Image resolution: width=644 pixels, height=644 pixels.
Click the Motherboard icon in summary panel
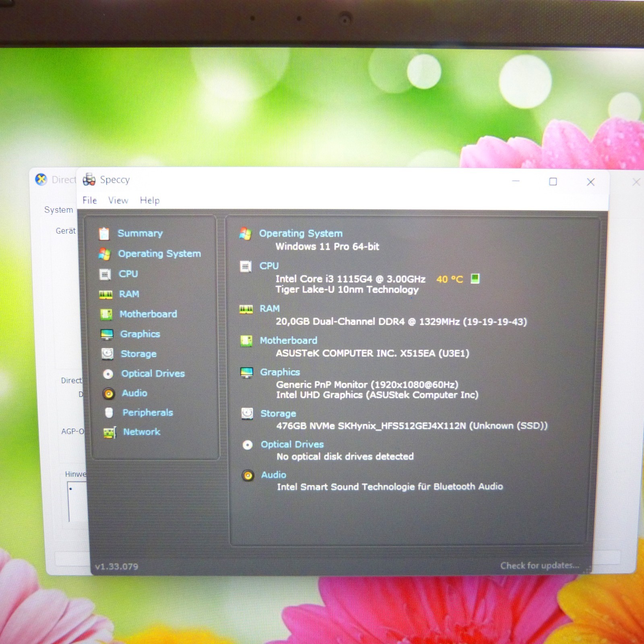(x=246, y=341)
